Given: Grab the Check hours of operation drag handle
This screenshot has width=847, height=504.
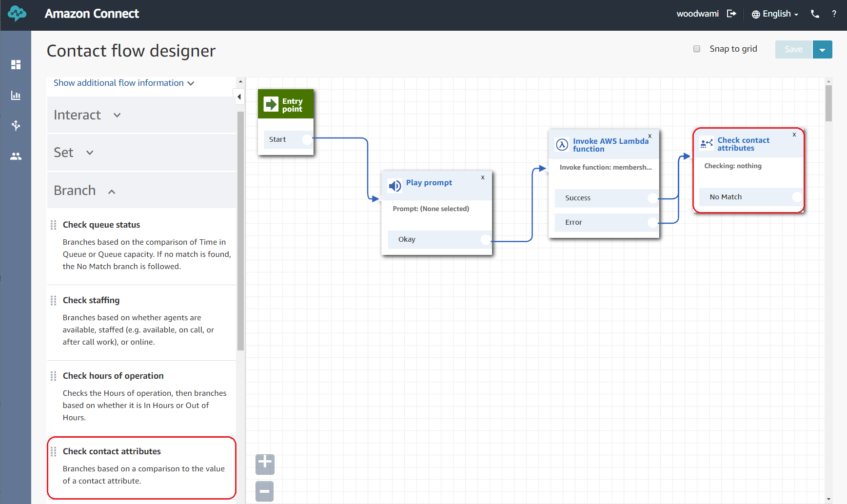Looking at the screenshot, I should tap(54, 376).
